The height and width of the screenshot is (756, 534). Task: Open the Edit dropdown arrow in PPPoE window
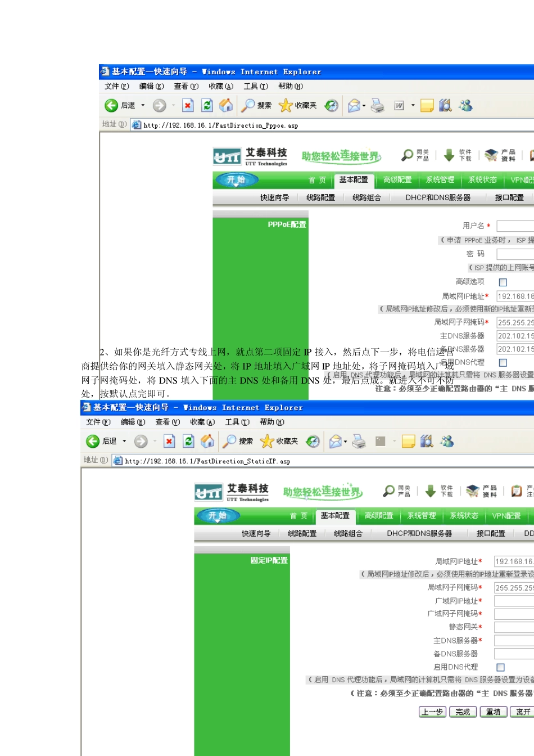[x=413, y=105]
